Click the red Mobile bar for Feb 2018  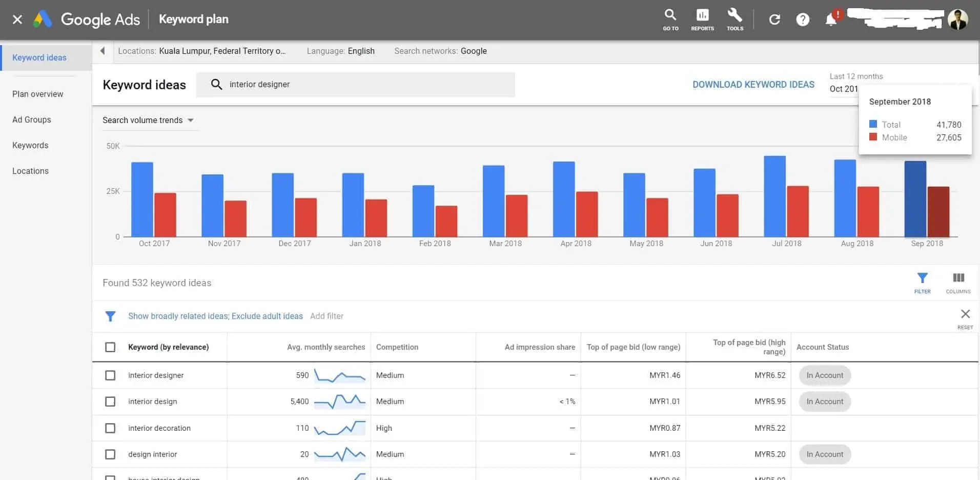pos(446,222)
